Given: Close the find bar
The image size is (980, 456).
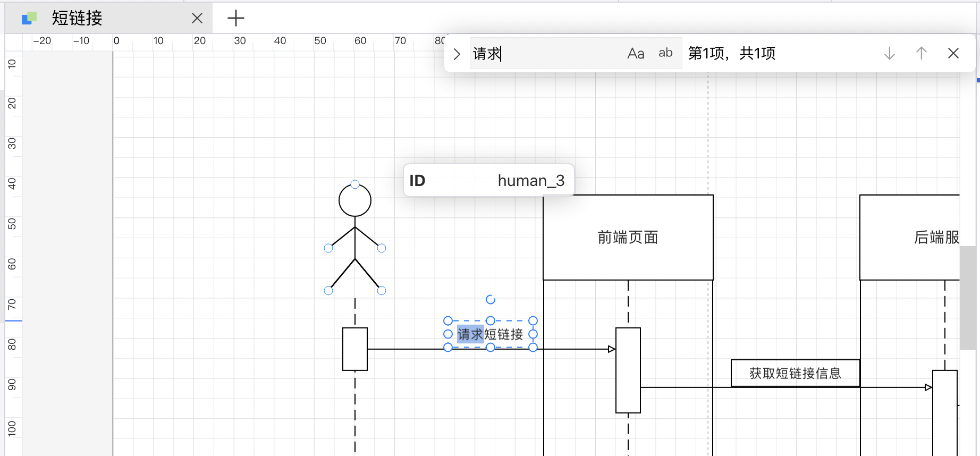Looking at the screenshot, I should 953,53.
